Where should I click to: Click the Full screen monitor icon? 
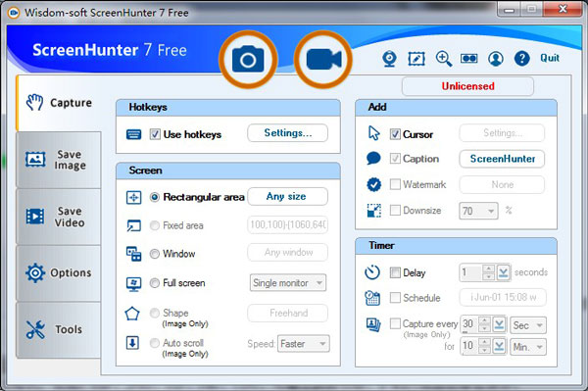pyautogui.click(x=134, y=284)
